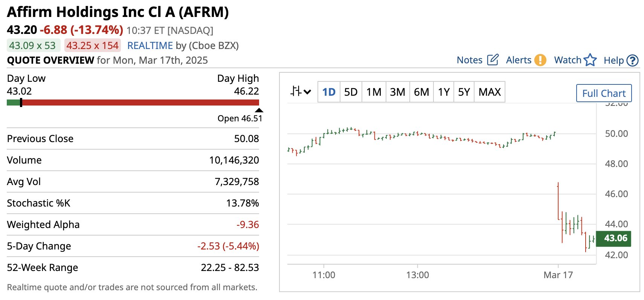Open the Full Chart button
The height and width of the screenshot is (300, 644).
pos(604,93)
